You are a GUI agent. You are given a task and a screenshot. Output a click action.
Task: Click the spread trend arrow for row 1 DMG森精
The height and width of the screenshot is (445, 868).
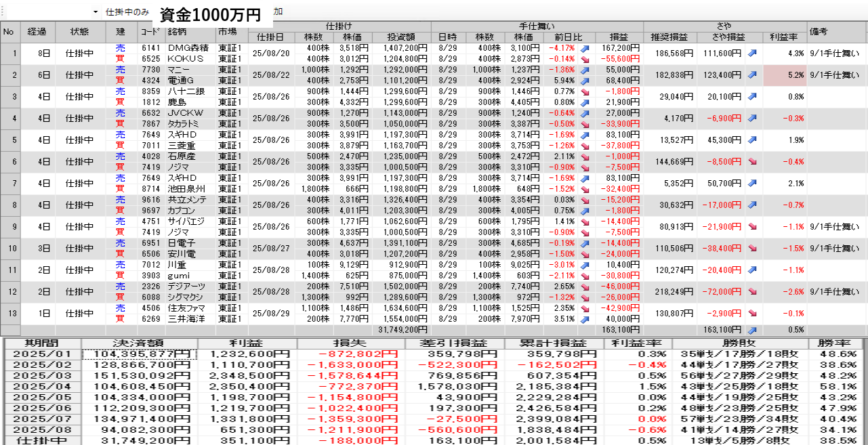[751, 54]
